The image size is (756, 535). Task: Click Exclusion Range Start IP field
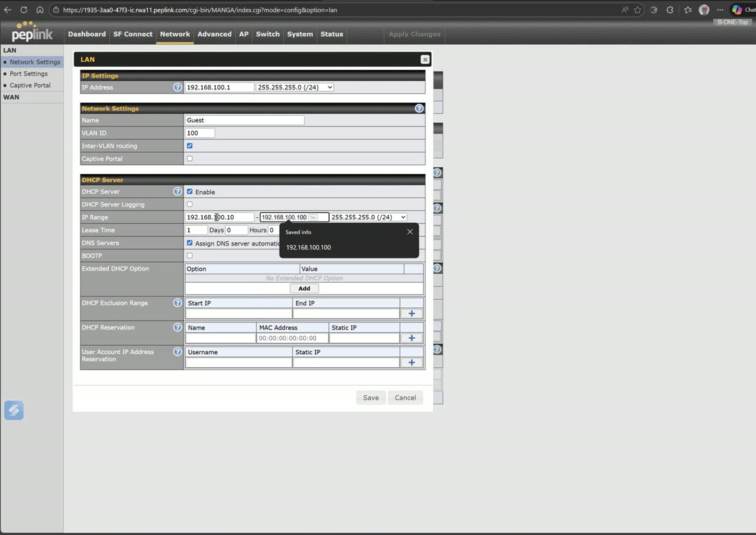click(238, 314)
